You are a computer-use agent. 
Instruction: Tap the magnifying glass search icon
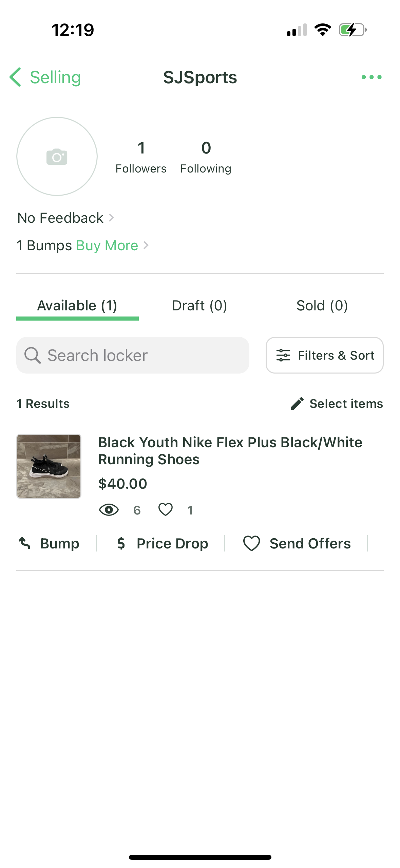point(33,355)
